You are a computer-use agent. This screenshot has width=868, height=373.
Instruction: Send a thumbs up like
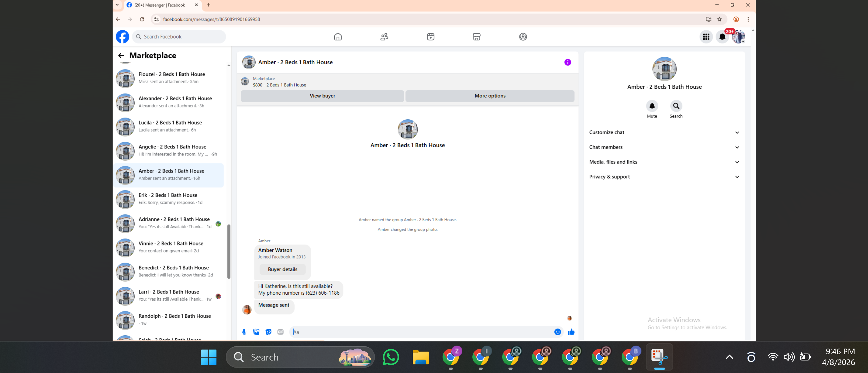pos(571,332)
